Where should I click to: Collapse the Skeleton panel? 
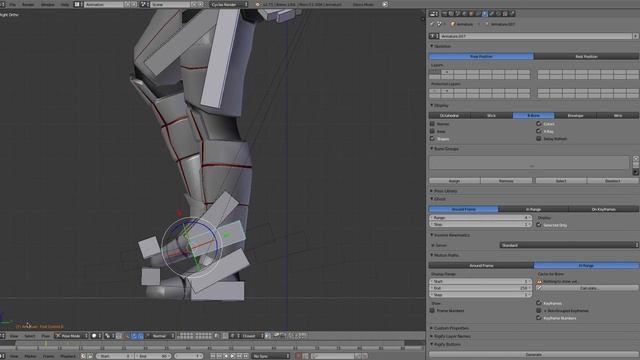pos(441,46)
